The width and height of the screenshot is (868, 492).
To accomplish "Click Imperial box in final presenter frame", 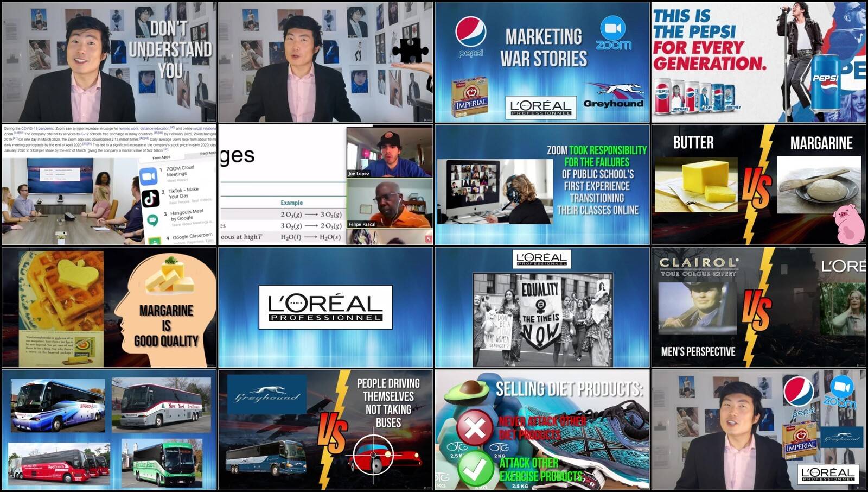I will [x=800, y=440].
